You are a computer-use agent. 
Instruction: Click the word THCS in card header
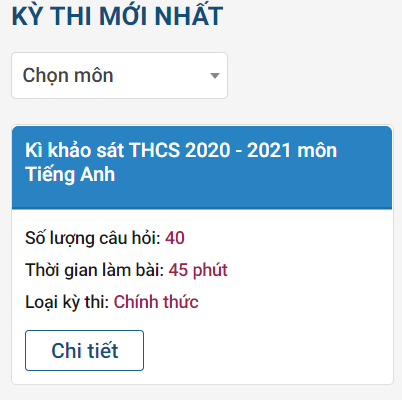click(x=154, y=150)
